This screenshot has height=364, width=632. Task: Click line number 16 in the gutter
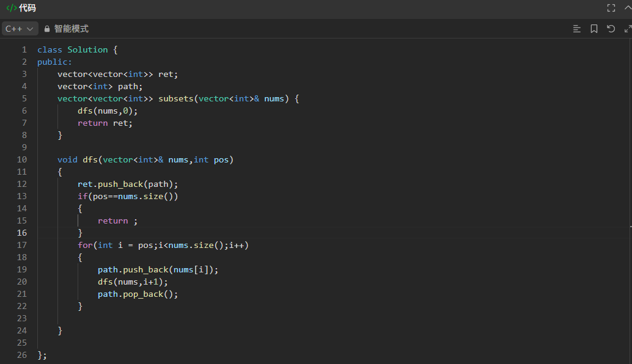tap(22, 233)
